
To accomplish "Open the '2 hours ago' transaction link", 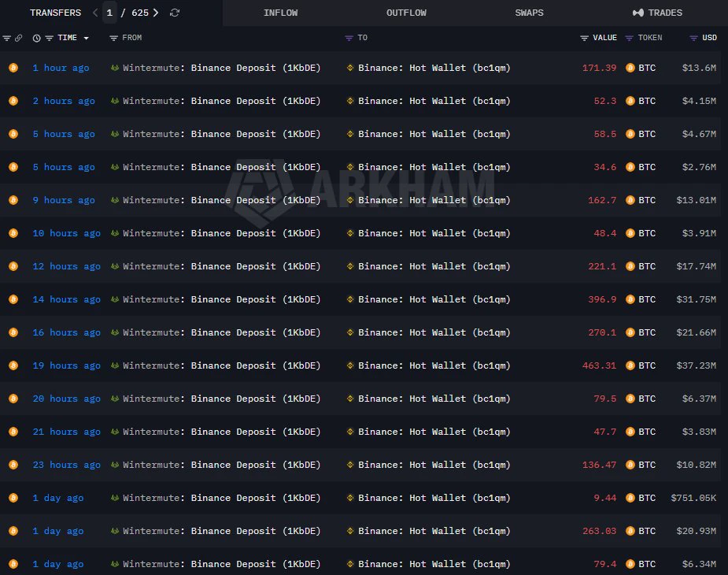I will 64,101.
